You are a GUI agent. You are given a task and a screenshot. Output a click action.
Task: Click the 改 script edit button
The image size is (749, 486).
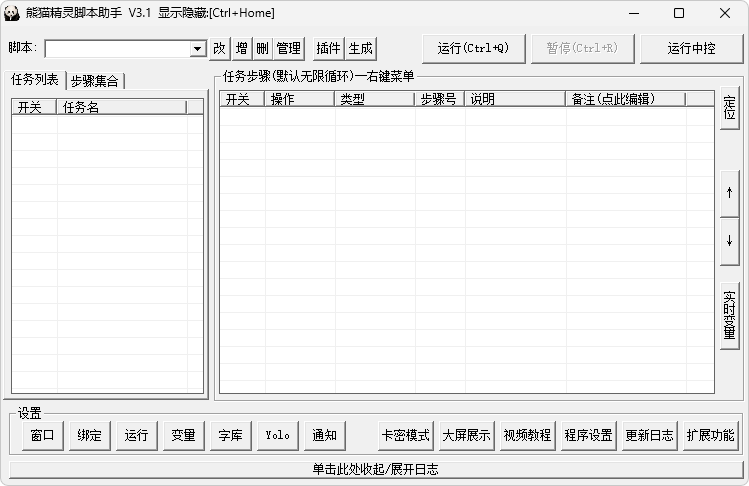click(x=220, y=48)
